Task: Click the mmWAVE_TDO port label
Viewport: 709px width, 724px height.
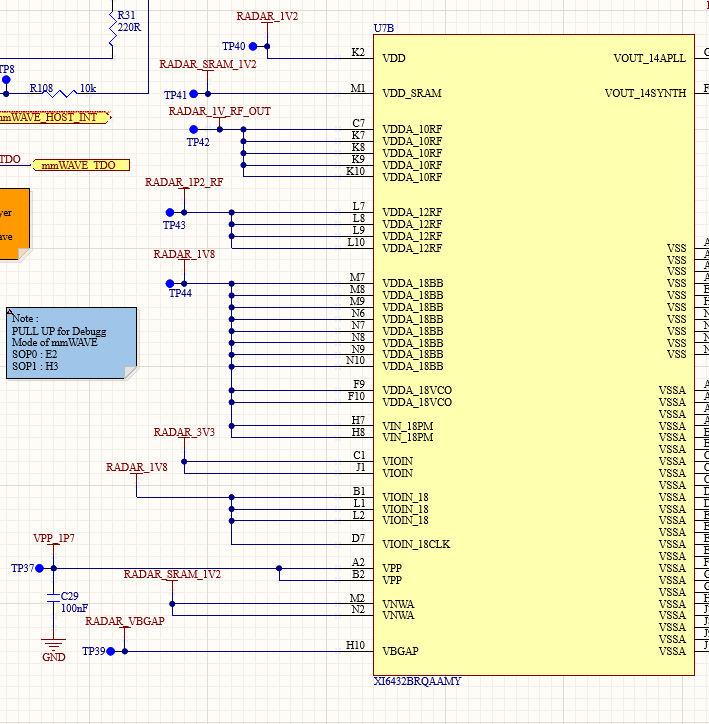Action: coord(81,165)
